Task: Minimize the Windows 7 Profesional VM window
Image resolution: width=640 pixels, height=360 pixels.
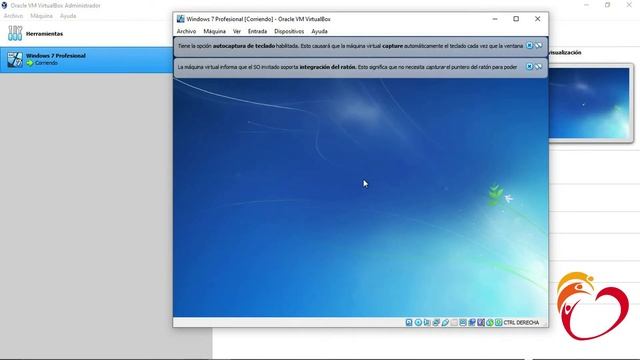Action: click(x=495, y=19)
